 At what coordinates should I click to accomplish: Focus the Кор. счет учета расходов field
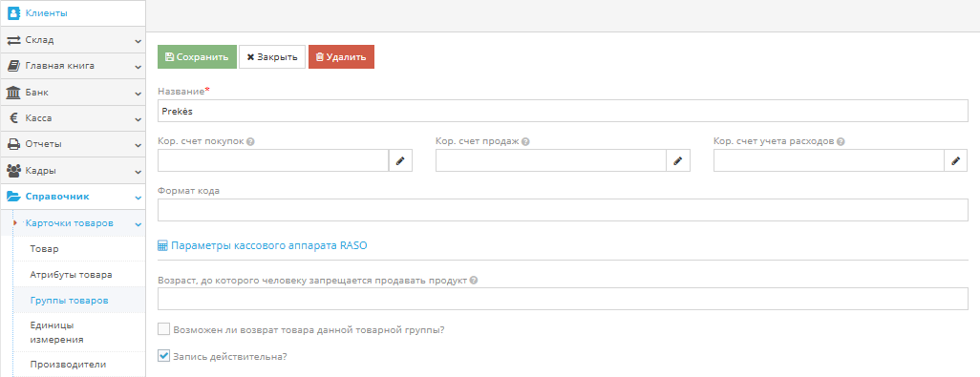[828, 161]
